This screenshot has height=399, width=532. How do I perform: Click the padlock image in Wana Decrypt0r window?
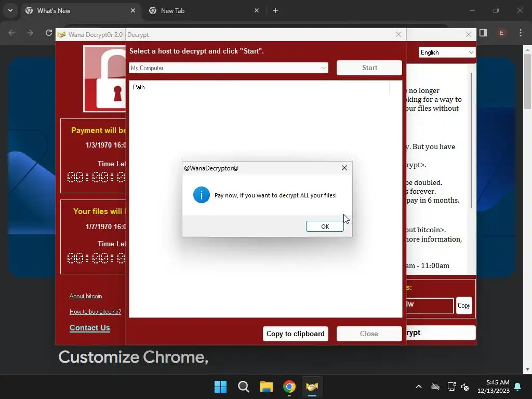pyautogui.click(x=104, y=79)
